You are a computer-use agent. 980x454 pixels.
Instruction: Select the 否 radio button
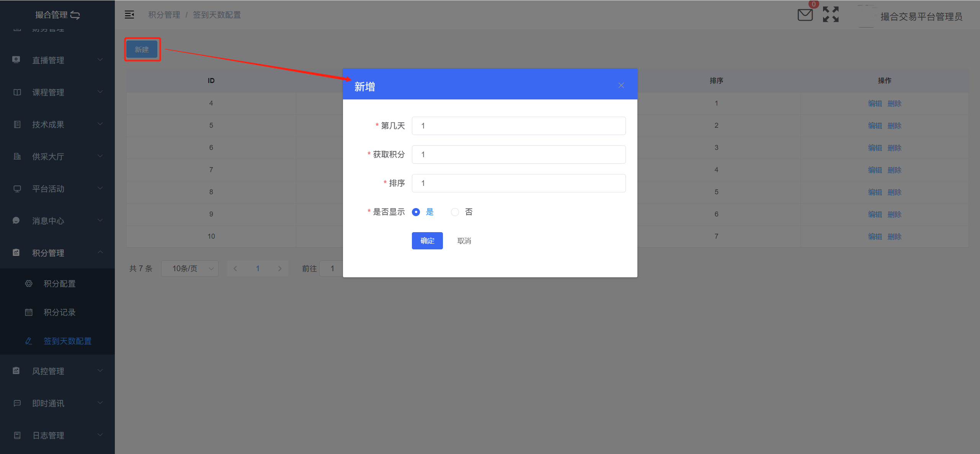[x=455, y=212]
